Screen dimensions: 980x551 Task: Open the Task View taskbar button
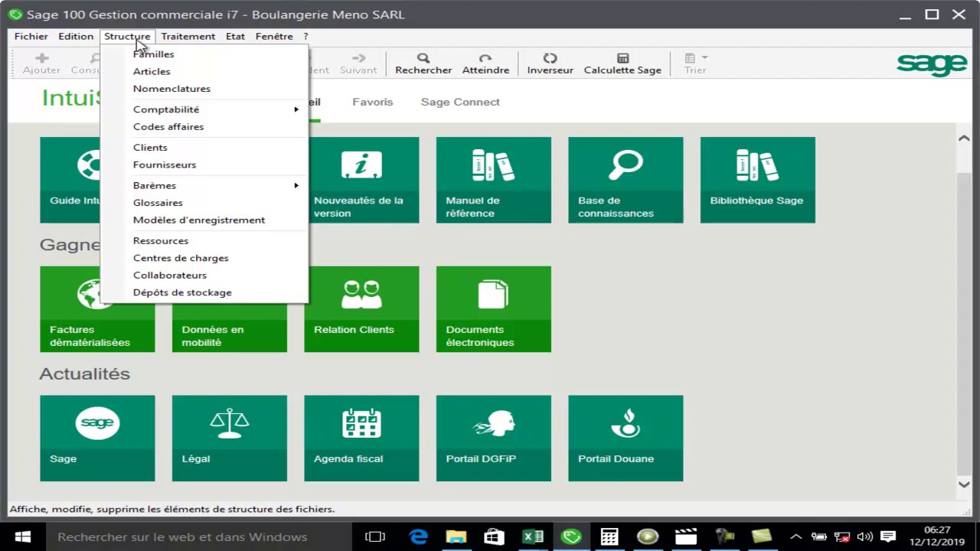pyautogui.click(x=374, y=536)
